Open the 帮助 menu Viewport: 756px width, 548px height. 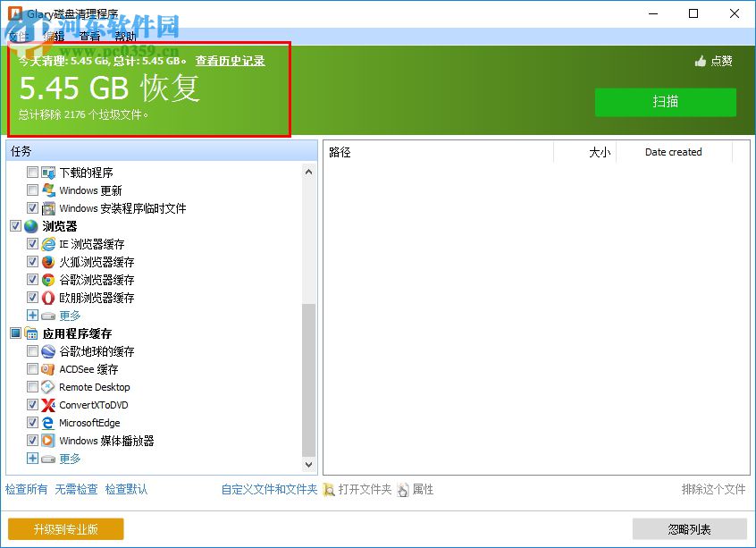click(123, 37)
